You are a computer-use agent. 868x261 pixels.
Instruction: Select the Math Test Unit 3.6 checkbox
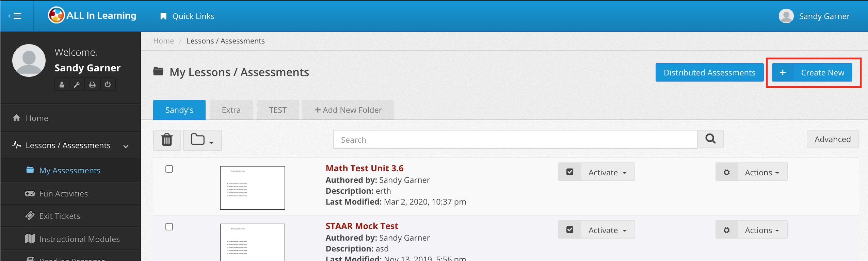pos(169,169)
